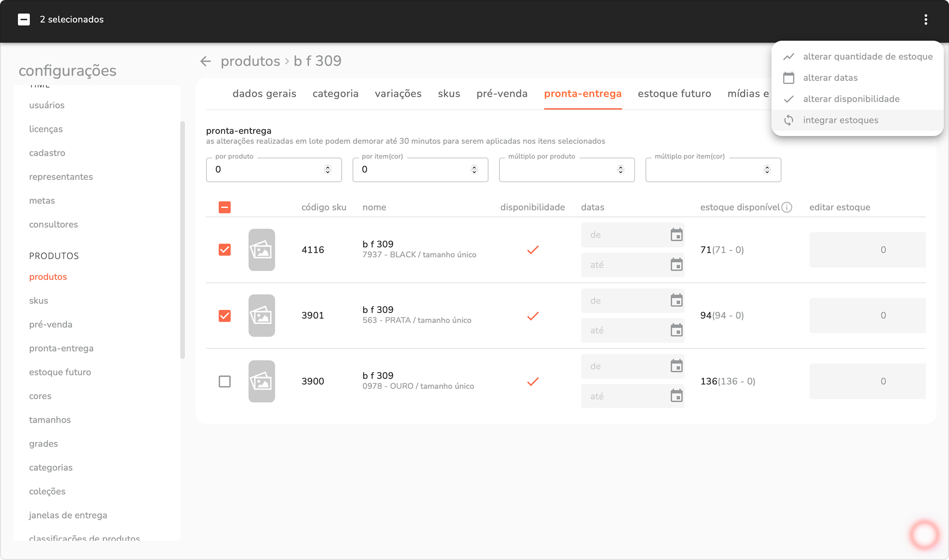The height and width of the screenshot is (560, 949).
Task: Deselect all via top bar minus checkbox
Action: coord(24,19)
